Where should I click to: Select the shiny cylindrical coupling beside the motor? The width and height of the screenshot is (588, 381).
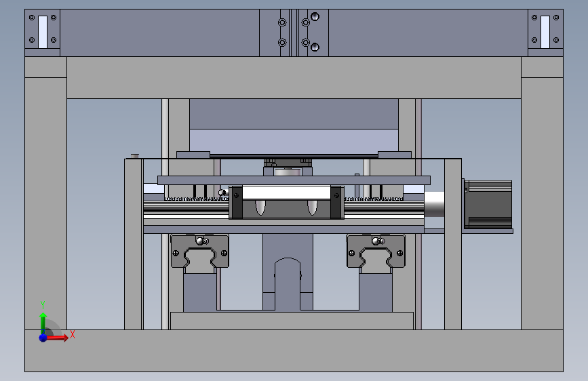(x=434, y=205)
